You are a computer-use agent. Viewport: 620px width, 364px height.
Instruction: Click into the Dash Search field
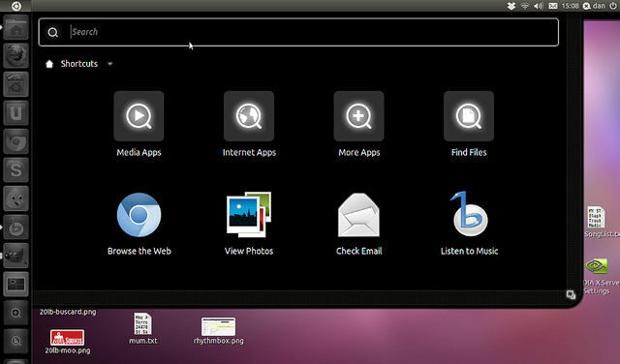point(298,32)
